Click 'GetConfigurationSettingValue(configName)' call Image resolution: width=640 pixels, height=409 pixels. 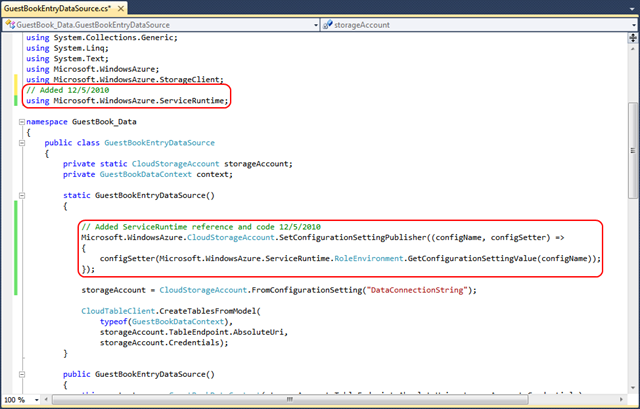pyautogui.click(x=500, y=259)
